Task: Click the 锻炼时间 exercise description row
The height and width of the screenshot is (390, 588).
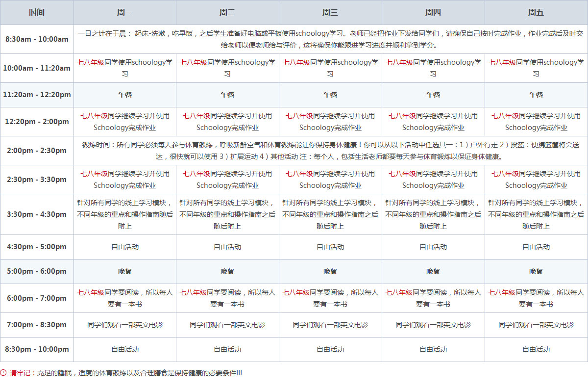Action: click(330, 151)
